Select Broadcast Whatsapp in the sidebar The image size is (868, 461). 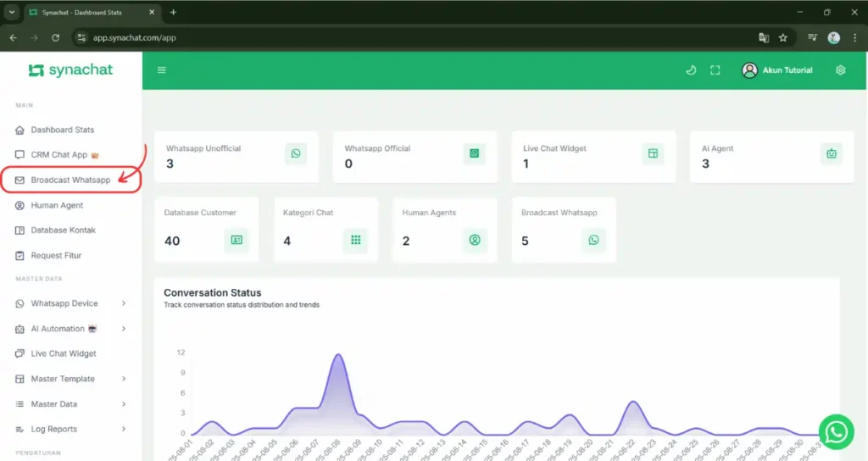pos(71,180)
